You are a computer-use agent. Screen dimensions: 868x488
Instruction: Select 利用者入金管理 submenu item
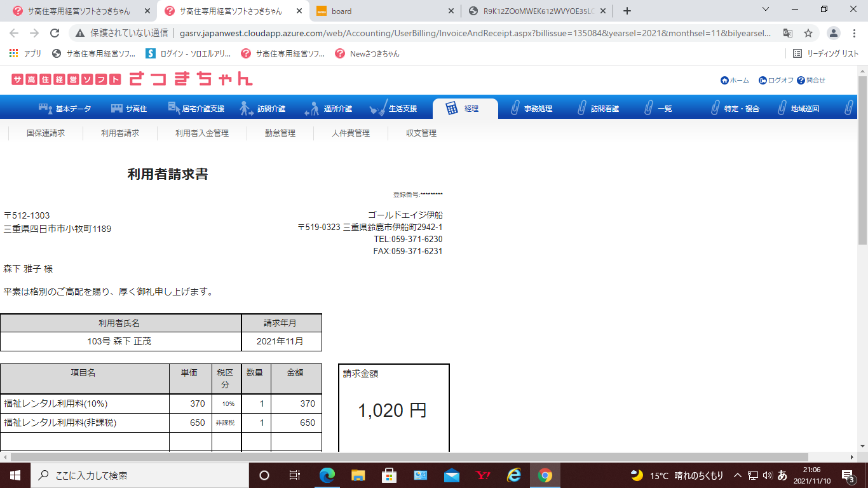pos(202,133)
